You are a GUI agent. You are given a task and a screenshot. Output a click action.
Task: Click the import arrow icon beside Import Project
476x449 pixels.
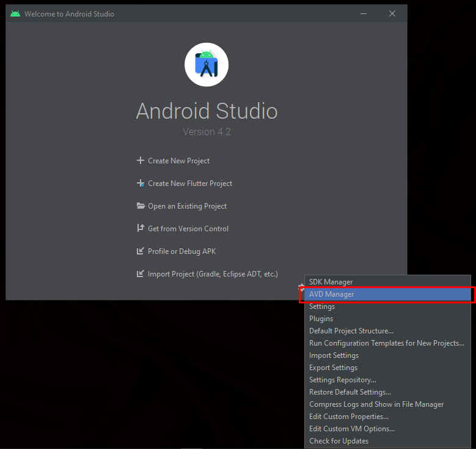141,274
